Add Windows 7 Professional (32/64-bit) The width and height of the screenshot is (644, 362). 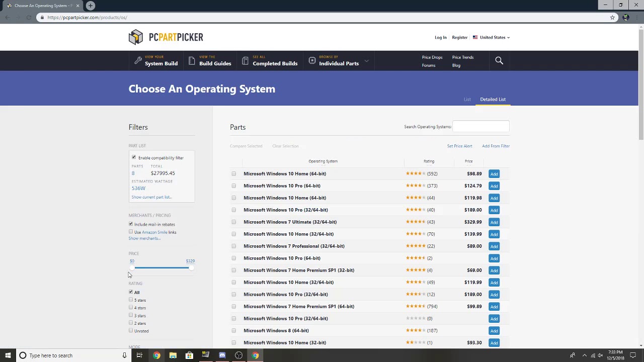point(494,246)
